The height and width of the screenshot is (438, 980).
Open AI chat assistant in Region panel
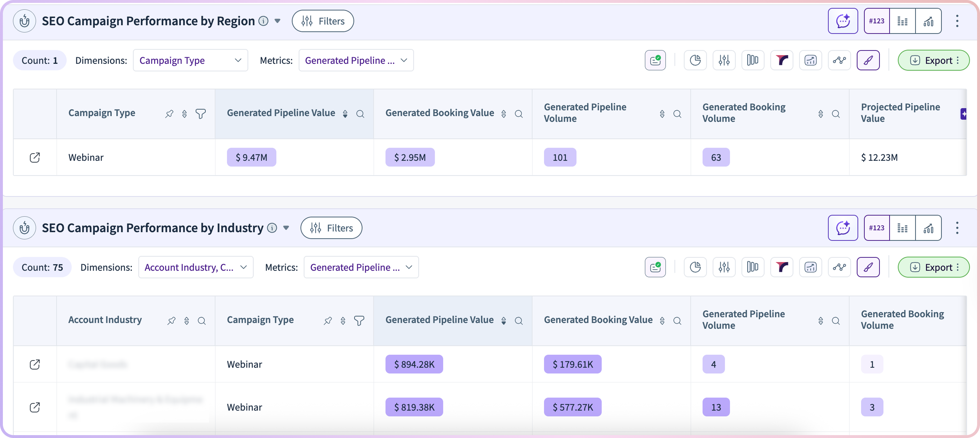pos(843,21)
